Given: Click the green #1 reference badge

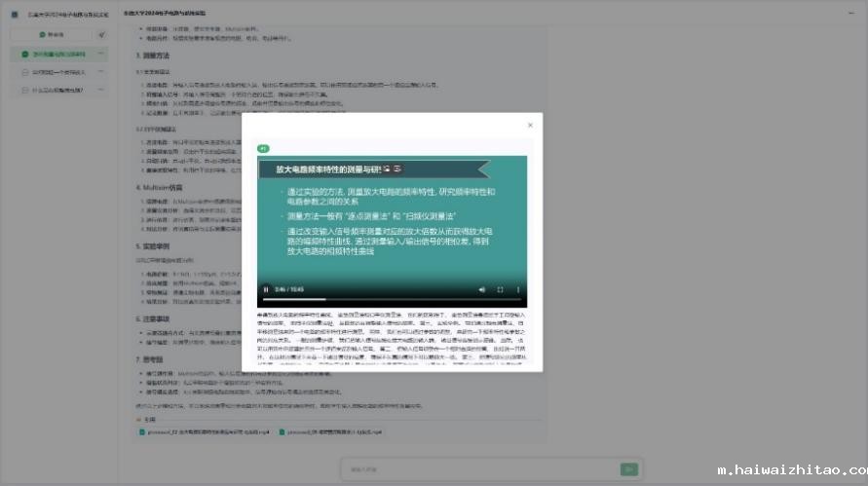Looking at the screenshot, I should click(262, 149).
